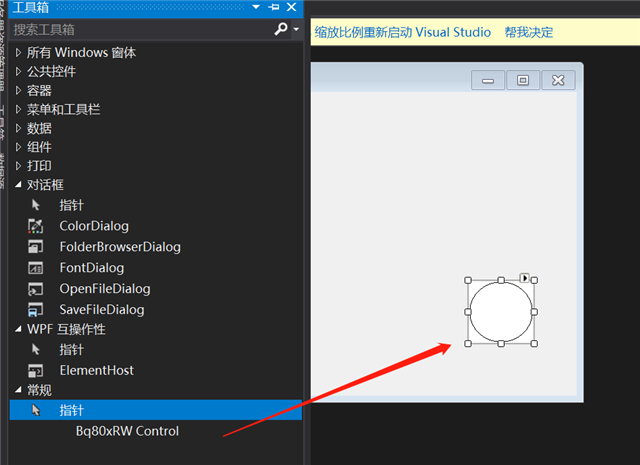Expand the 公共控件 group
This screenshot has width=640, height=465.
pos(18,71)
